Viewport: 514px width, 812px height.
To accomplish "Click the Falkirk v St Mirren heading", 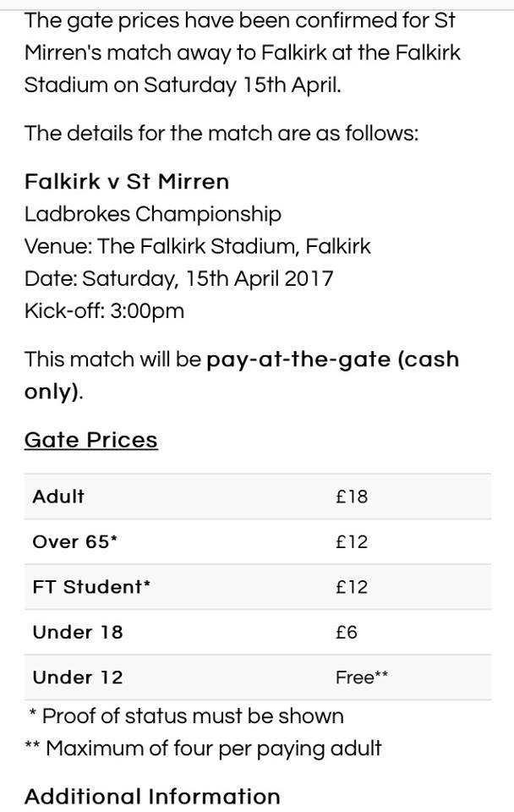I will (x=127, y=182).
